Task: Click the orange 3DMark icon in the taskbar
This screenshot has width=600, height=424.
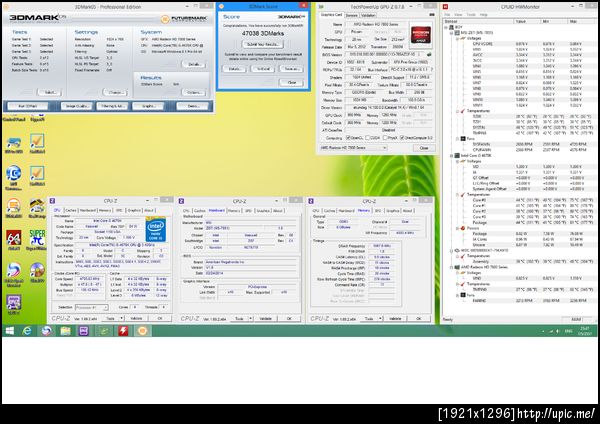Action: coord(142,331)
